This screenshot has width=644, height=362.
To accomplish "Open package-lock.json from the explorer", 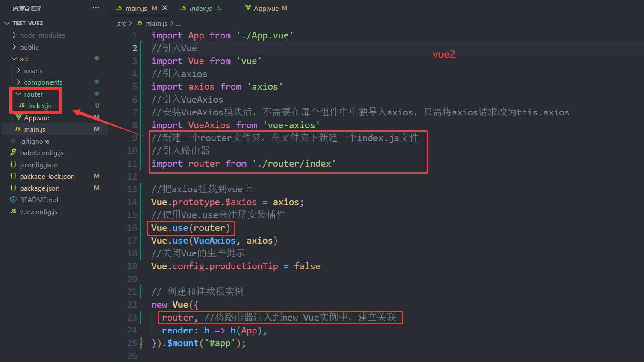I will [x=47, y=176].
